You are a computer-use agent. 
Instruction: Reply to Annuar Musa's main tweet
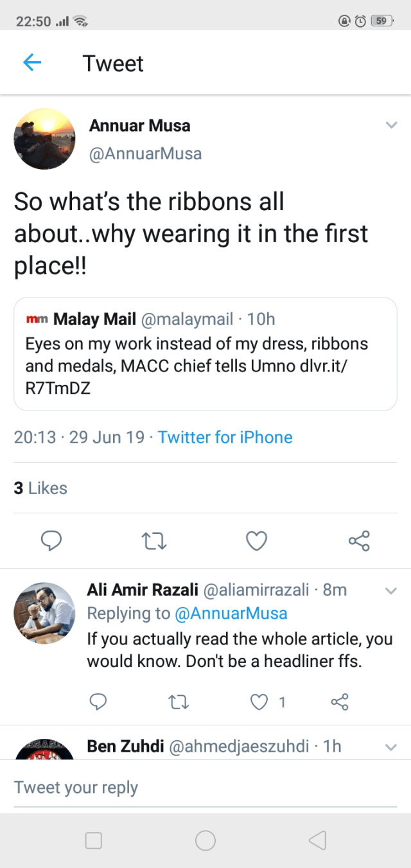pos(51,541)
